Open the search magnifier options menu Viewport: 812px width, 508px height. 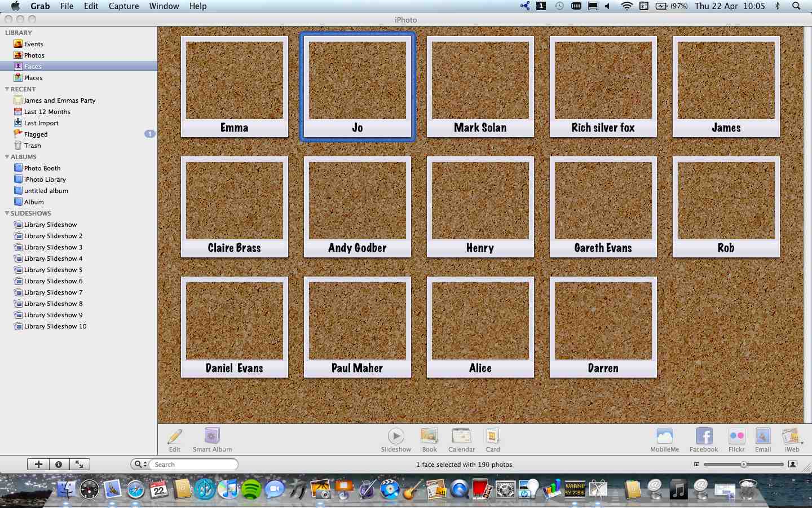140,464
